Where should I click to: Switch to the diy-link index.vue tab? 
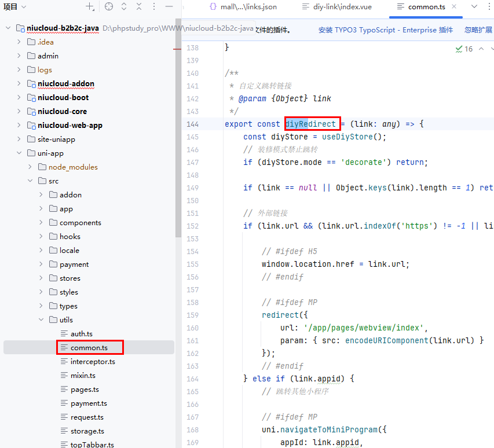338,7
